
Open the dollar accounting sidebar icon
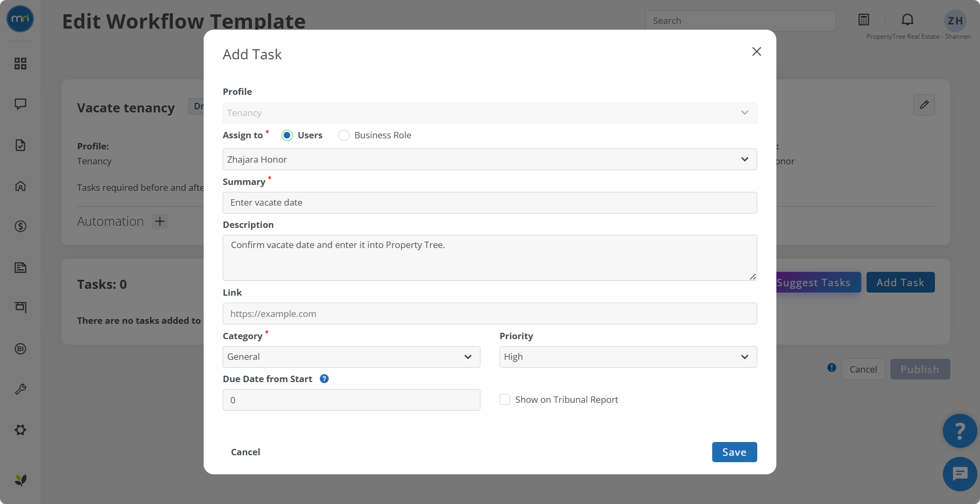pos(20,226)
